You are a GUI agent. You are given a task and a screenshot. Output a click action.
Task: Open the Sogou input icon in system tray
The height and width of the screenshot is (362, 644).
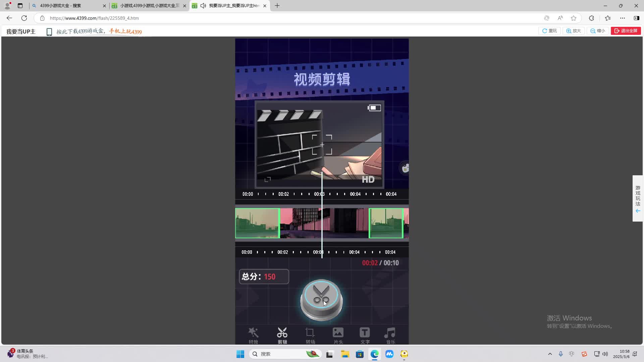coord(584,354)
